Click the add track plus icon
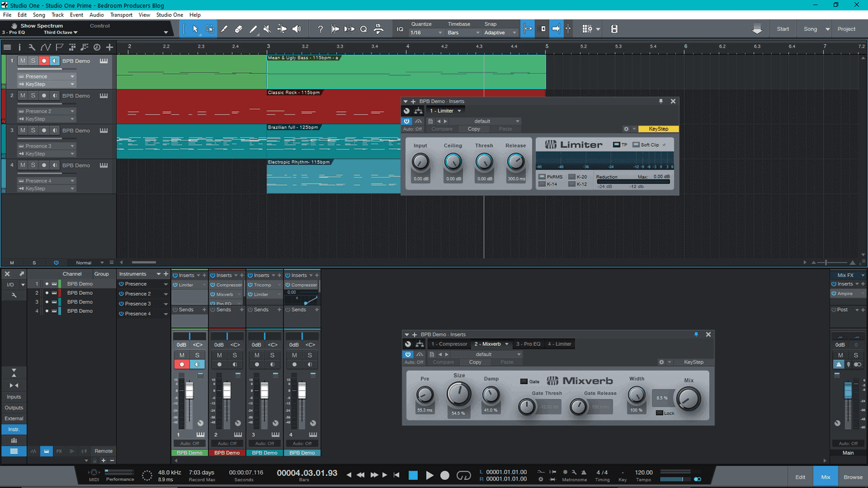Viewport: 868px width, 488px height. pos(109,48)
